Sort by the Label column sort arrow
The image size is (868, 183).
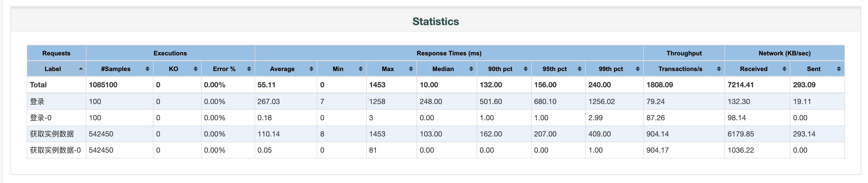click(x=81, y=69)
